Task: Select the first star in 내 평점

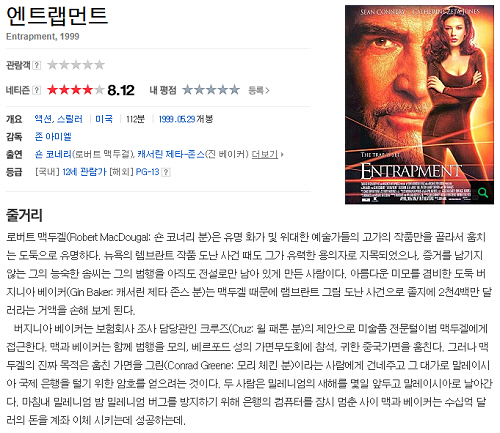Action: [x=188, y=90]
